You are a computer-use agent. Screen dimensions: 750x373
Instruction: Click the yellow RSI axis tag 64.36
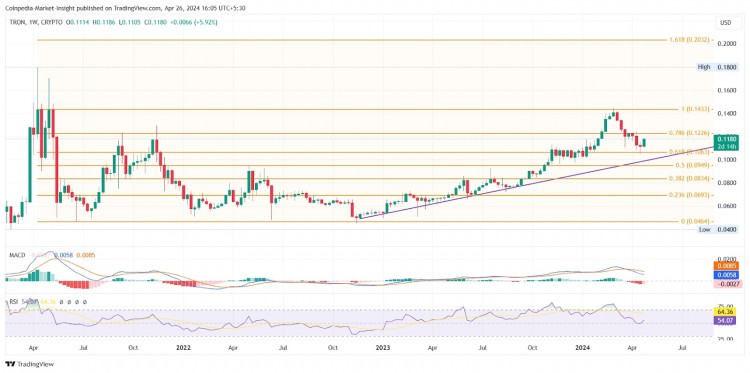point(726,313)
